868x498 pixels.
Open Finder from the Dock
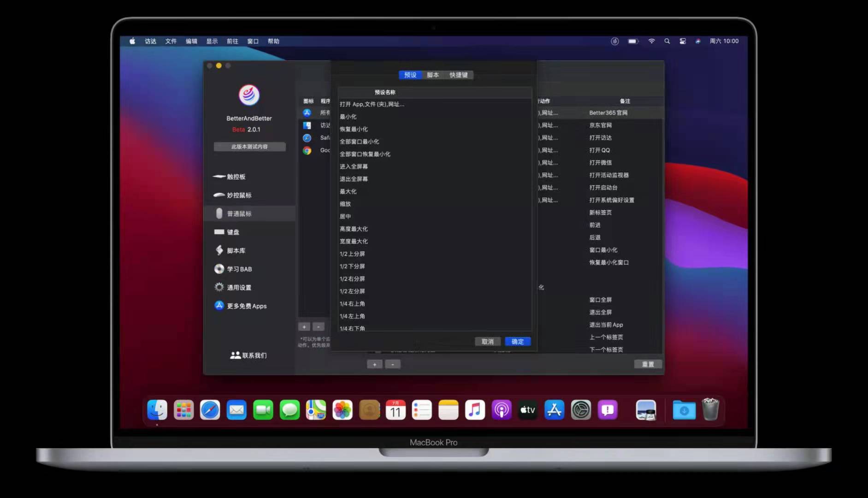coord(157,409)
